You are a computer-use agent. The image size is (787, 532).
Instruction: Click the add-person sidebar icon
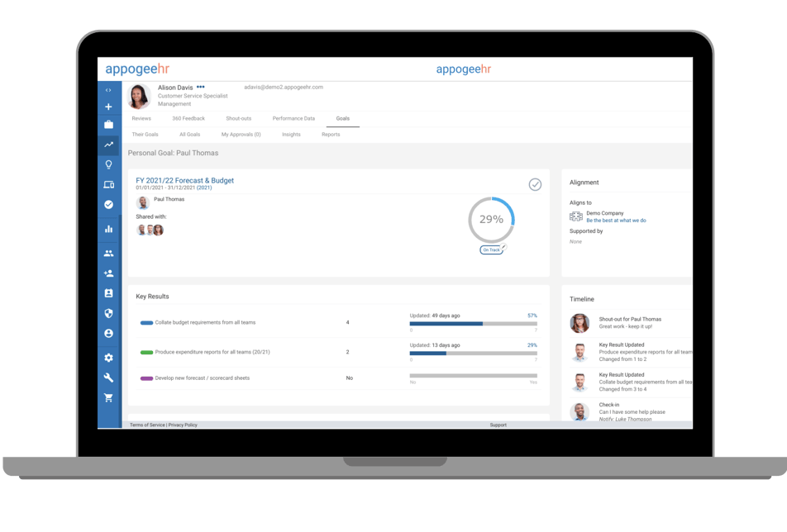coord(108,273)
